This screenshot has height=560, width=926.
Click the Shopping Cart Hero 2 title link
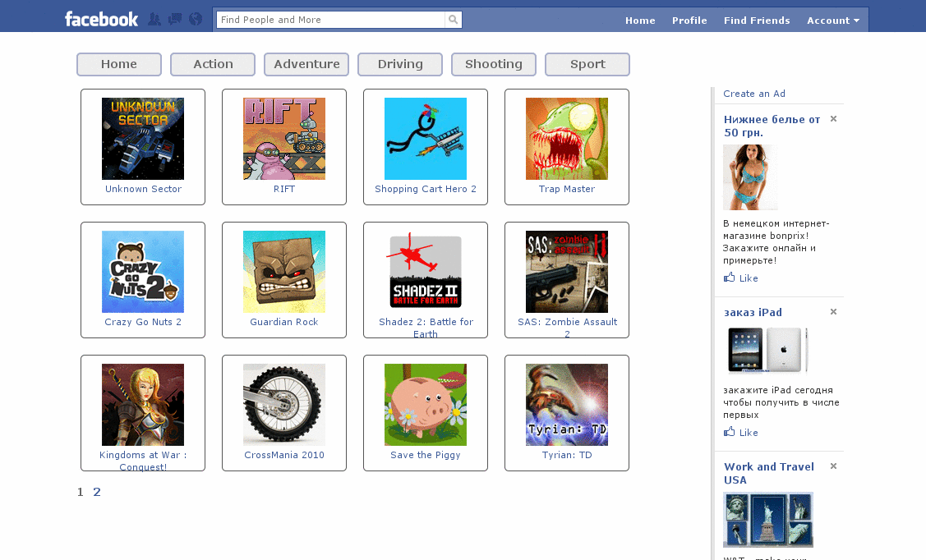(426, 189)
